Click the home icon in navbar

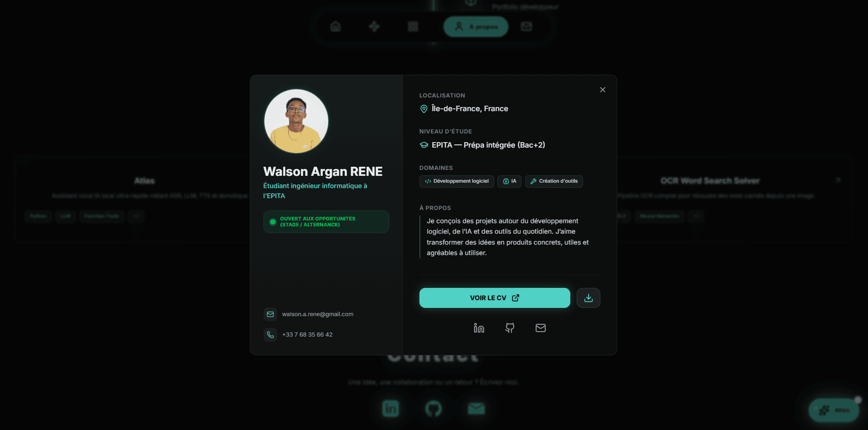pyautogui.click(x=336, y=26)
